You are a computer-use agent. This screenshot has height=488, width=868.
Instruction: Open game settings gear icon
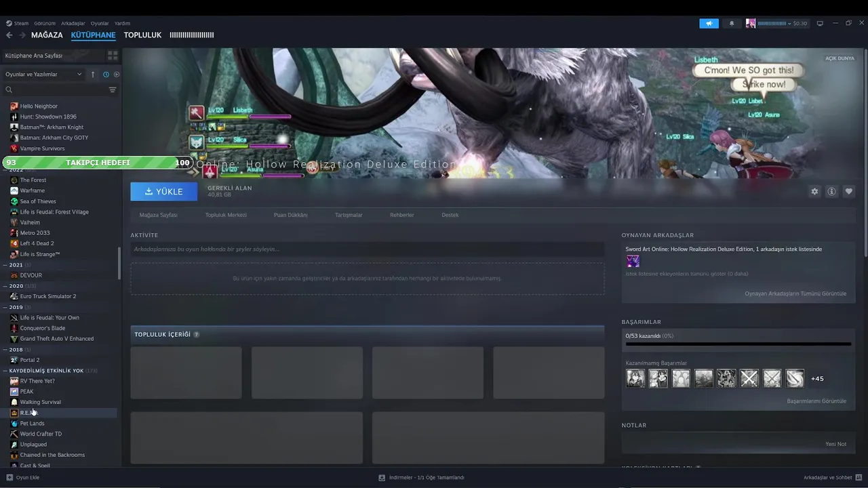[814, 192]
